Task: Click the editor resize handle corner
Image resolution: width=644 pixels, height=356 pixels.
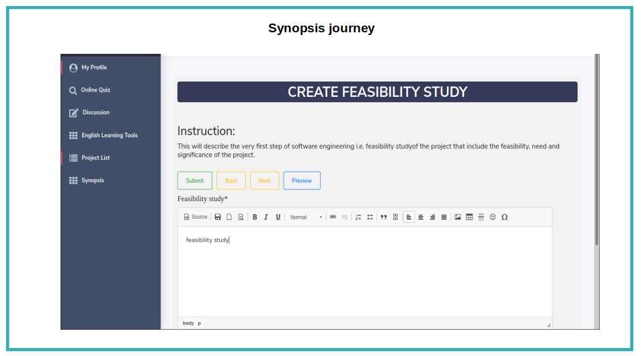Action: click(549, 325)
